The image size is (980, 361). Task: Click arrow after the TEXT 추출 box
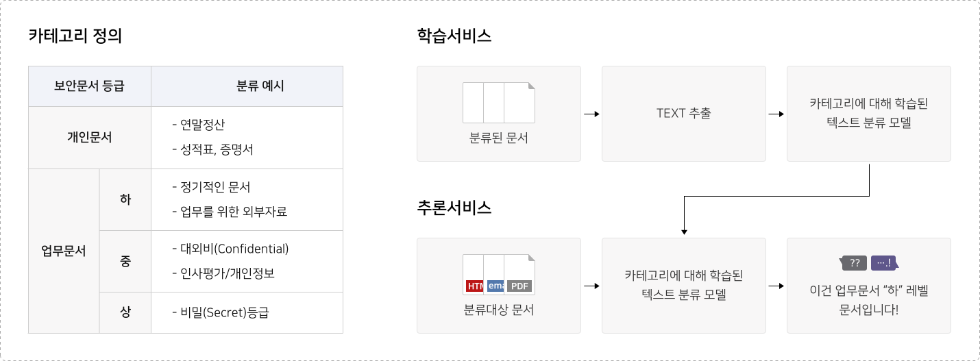pos(776,114)
